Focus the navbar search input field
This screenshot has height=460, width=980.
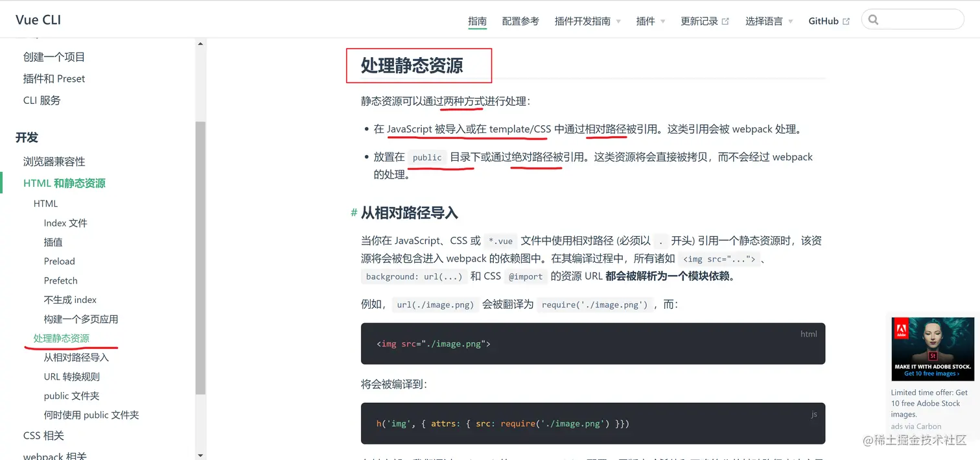[913, 19]
